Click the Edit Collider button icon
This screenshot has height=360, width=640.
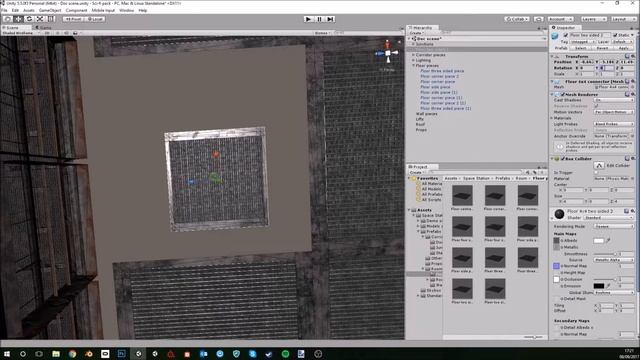599,165
